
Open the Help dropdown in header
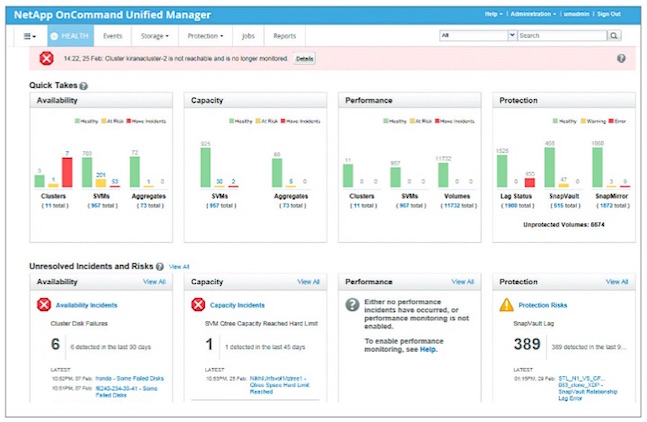click(x=494, y=14)
